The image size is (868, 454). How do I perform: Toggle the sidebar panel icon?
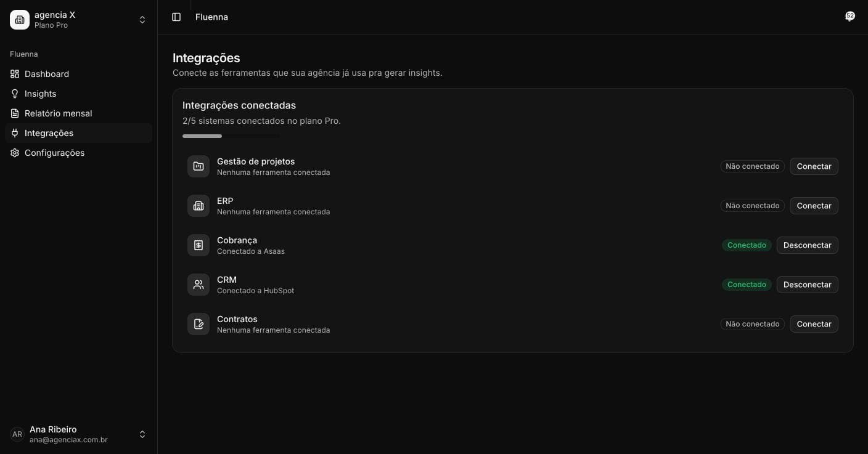(176, 17)
